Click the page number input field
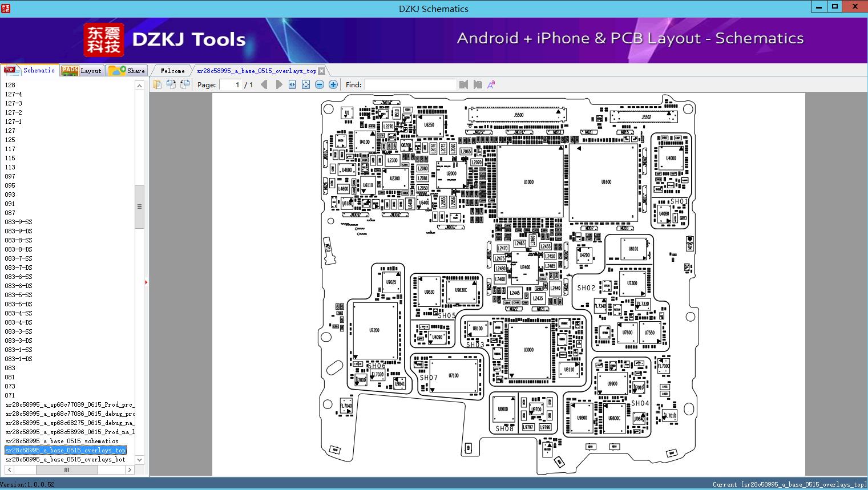This screenshot has width=868, height=490. [x=230, y=84]
